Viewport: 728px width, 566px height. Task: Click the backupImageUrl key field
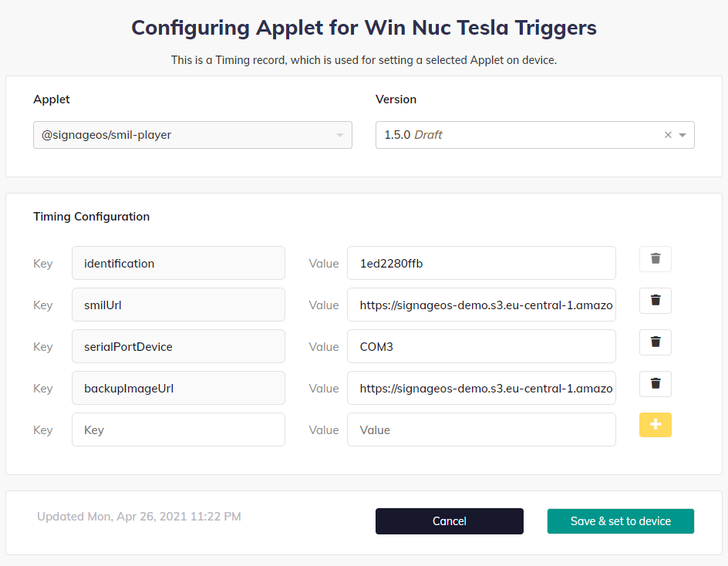click(x=178, y=388)
